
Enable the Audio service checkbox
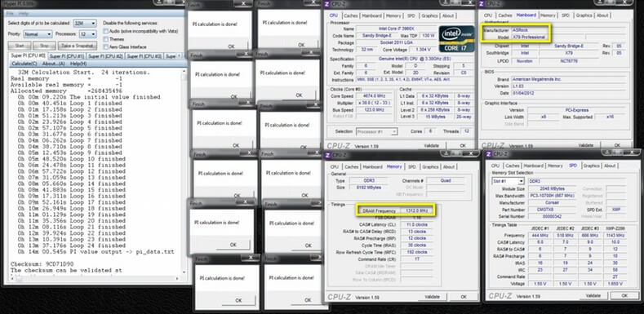tap(106, 31)
